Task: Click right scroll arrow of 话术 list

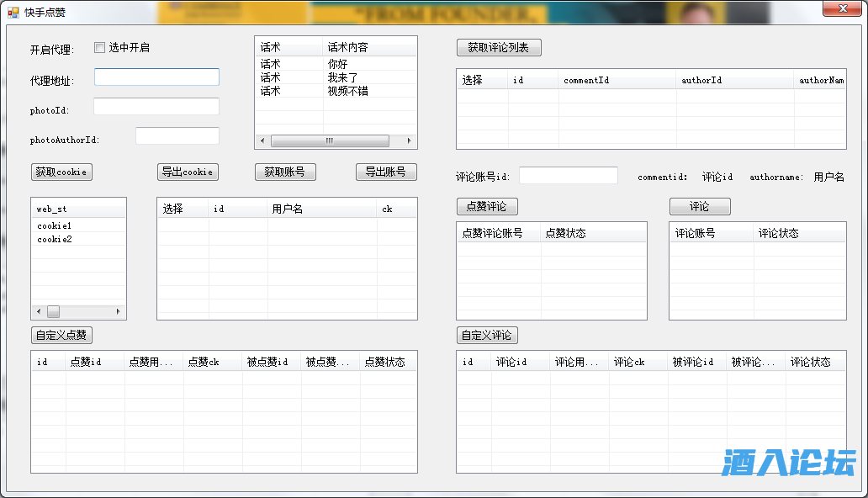Action: pos(410,140)
